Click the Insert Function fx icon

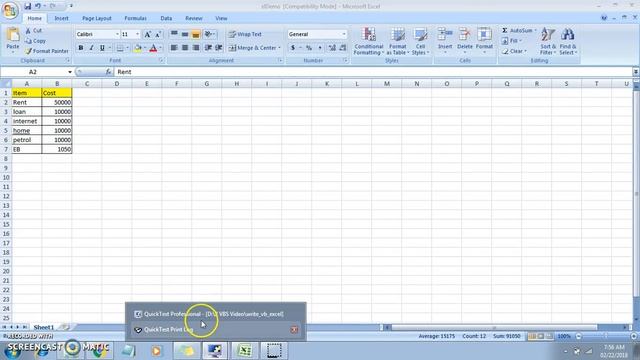(108, 72)
